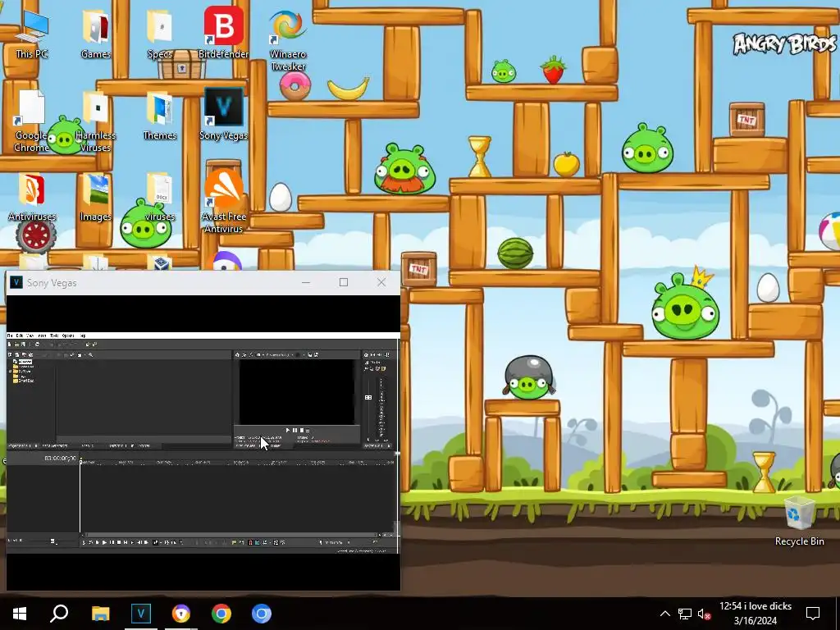Click Record in timeline transport bar

coord(84,542)
